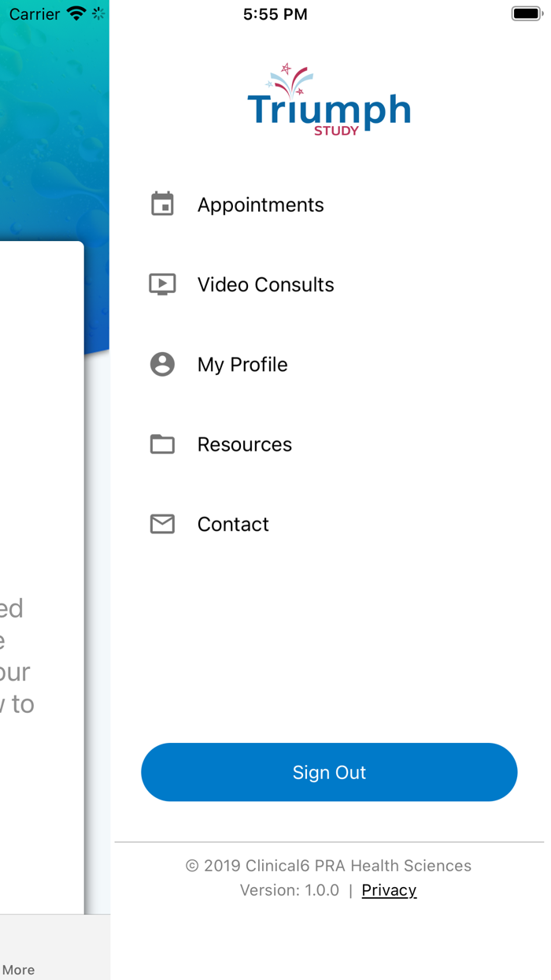
Task: Tap the battery indicator icon
Action: [x=527, y=13]
